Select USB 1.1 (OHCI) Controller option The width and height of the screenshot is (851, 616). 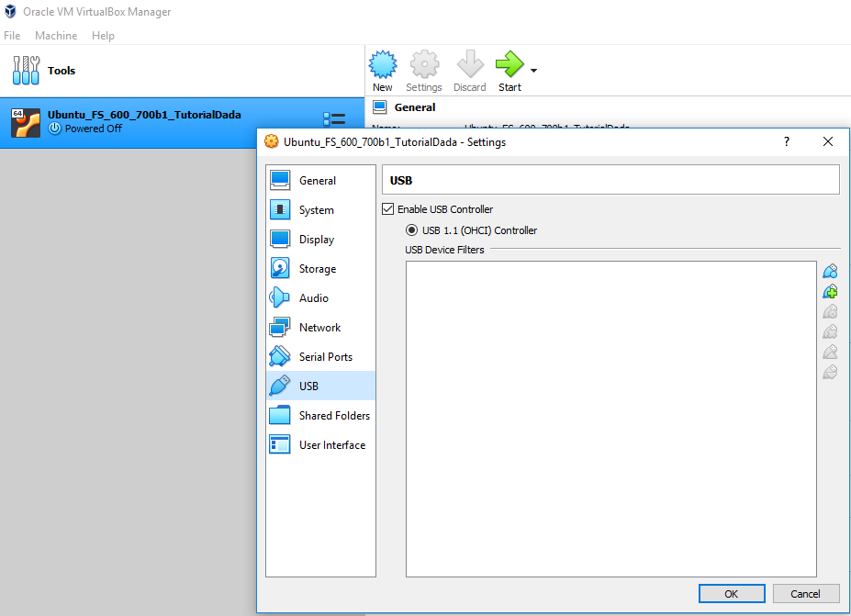click(412, 230)
